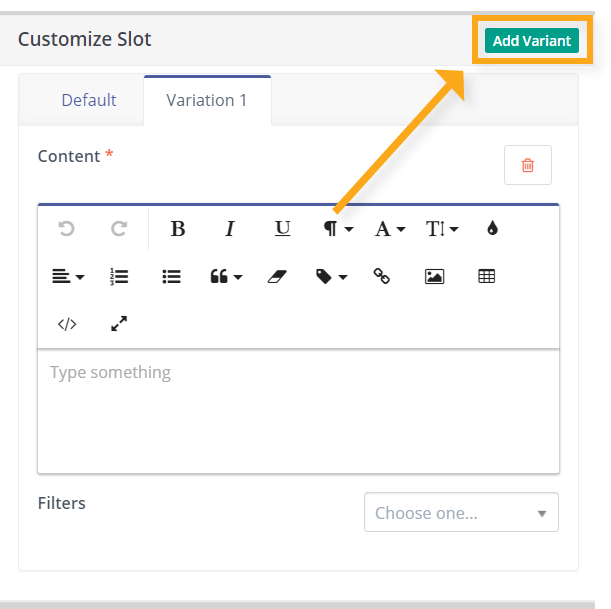The width and height of the screenshot is (611, 609).
Task: Click the Content field label
Action: pyautogui.click(x=69, y=156)
